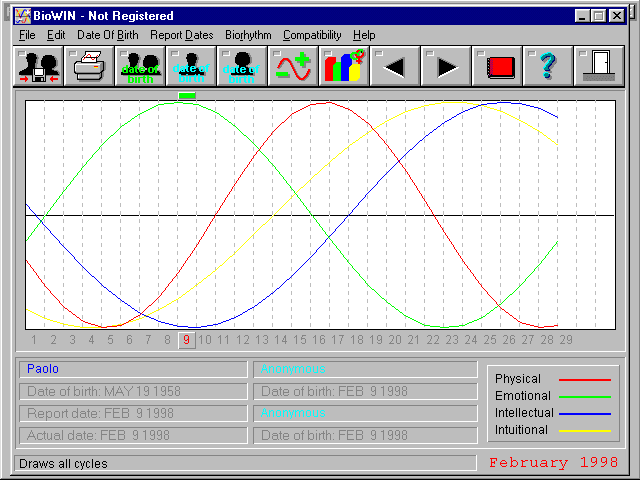Viewport: 640px width, 480px height.
Task: Go to previous month with left arrow
Action: coord(395,67)
